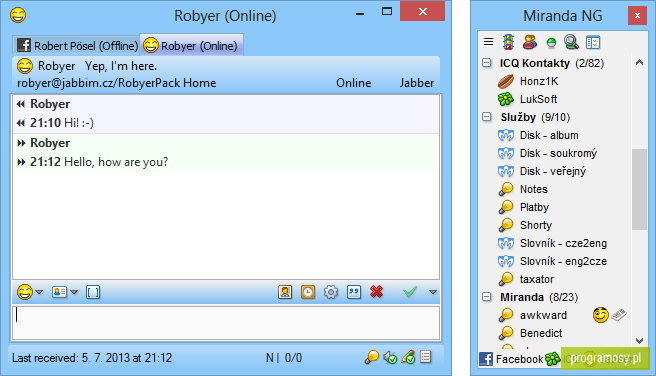
Task: Expand the smiley picker dropdown arrow
Action: click(39, 292)
